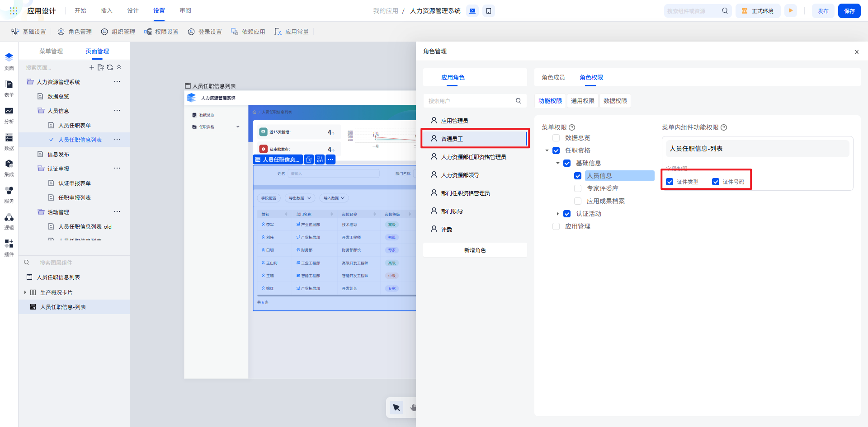Click the preview play button in top bar
Screen dimensions: 868x427
791,11
